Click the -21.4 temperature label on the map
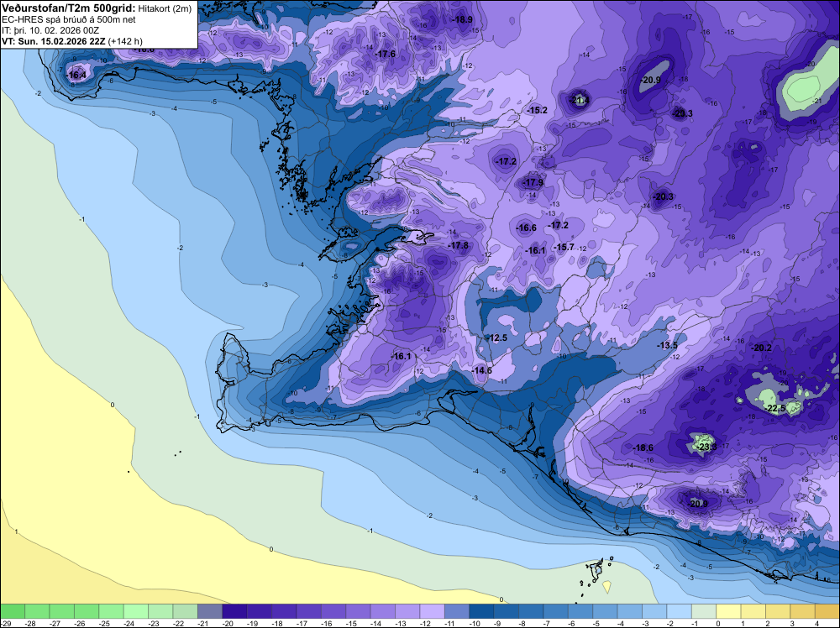Image resolution: width=840 pixels, height=628 pixels. click(x=579, y=100)
